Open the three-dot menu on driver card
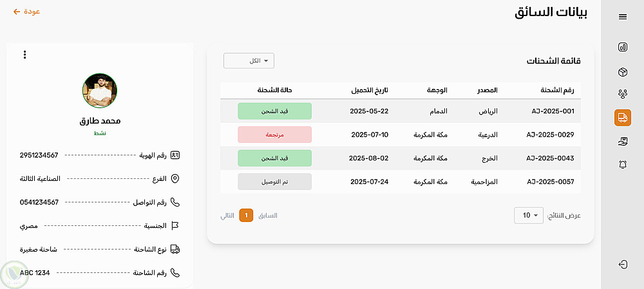The height and width of the screenshot is (289, 644). (x=25, y=55)
